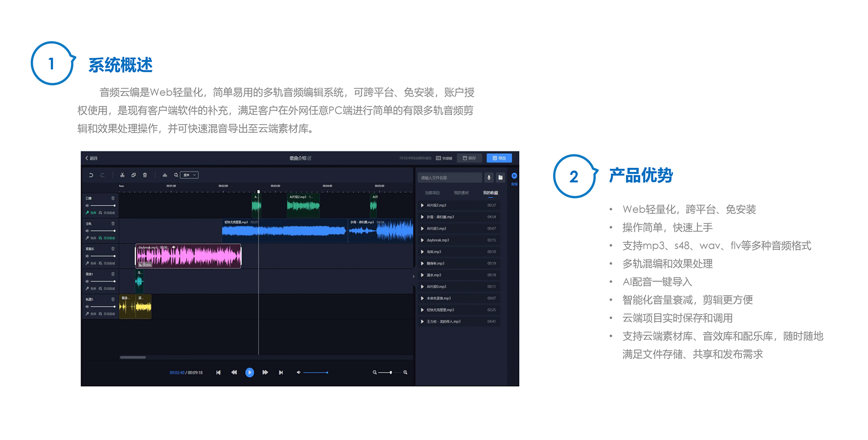This screenshot has width=868, height=440.
Task: Delete the 主轨 track
Action: pos(113,223)
